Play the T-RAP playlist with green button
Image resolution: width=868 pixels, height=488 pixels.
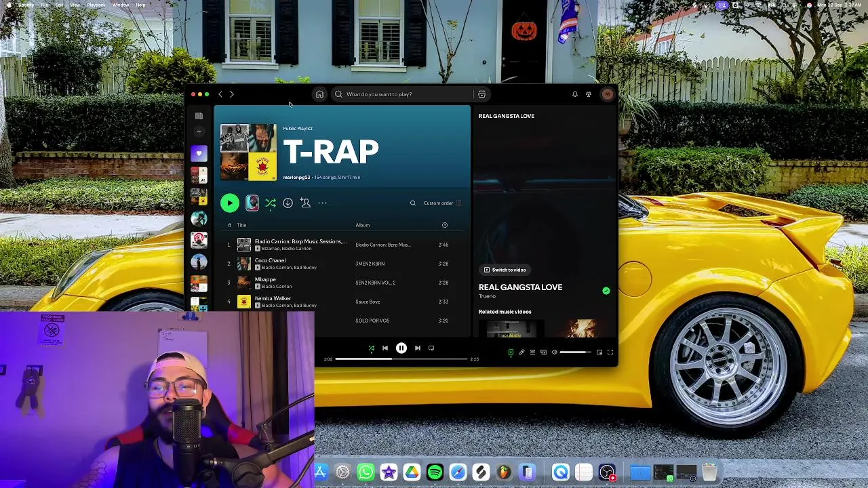230,203
